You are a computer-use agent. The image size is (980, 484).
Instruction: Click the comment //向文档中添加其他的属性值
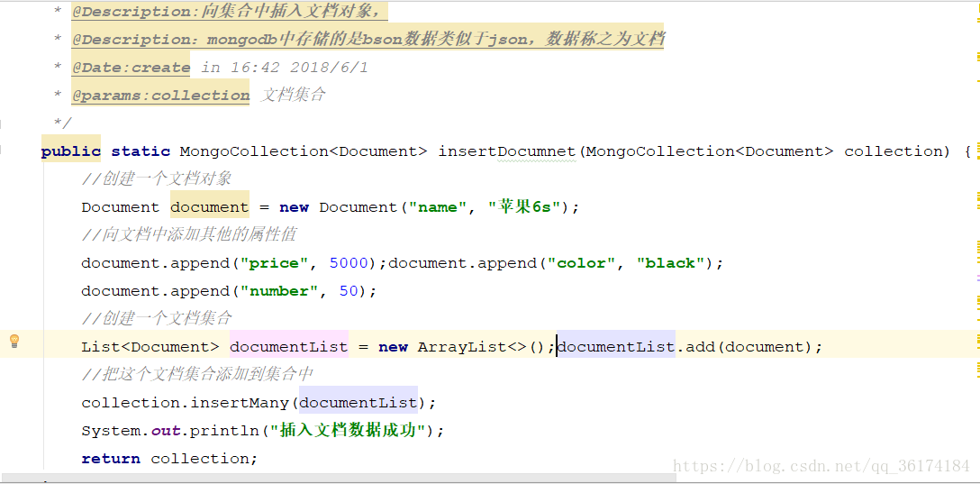pyautogui.click(x=189, y=234)
